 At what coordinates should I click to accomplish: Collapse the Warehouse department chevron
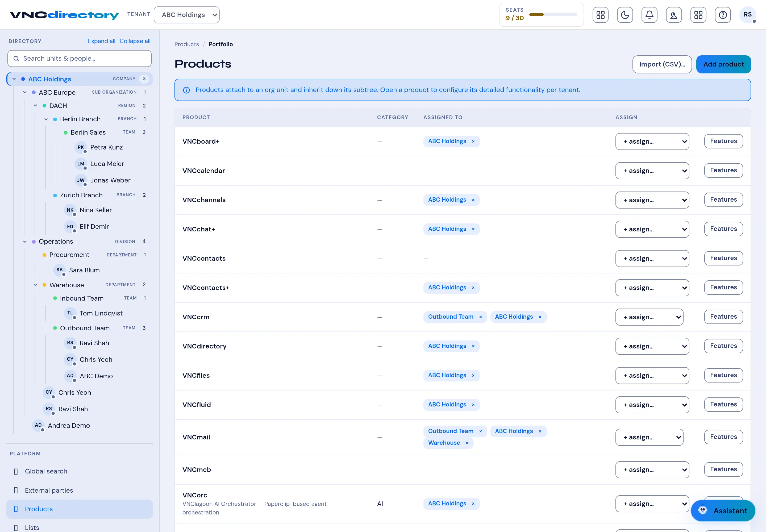pos(35,285)
